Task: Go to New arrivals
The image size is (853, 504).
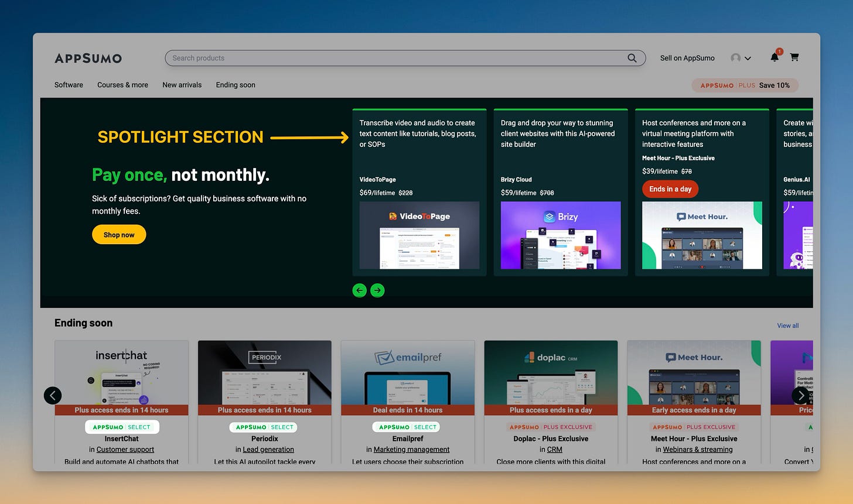Action: tap(182, 85)
